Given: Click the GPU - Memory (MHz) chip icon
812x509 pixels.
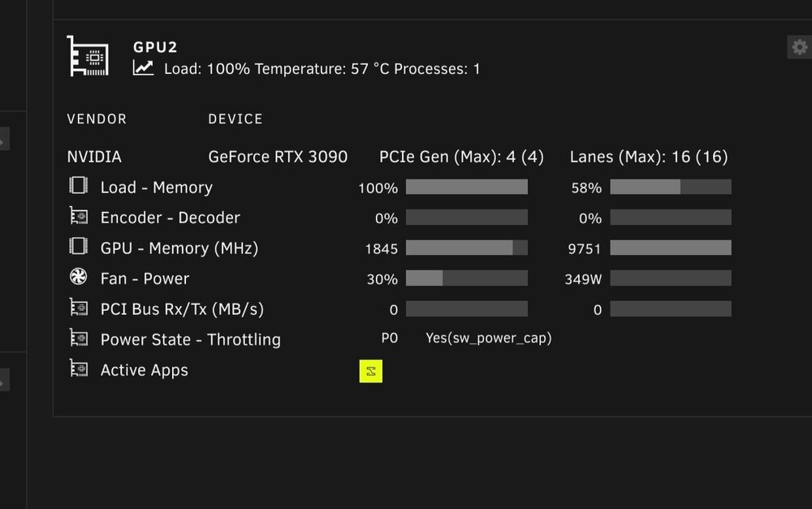Looking at the screenshot, I should [x=78, y=246].
